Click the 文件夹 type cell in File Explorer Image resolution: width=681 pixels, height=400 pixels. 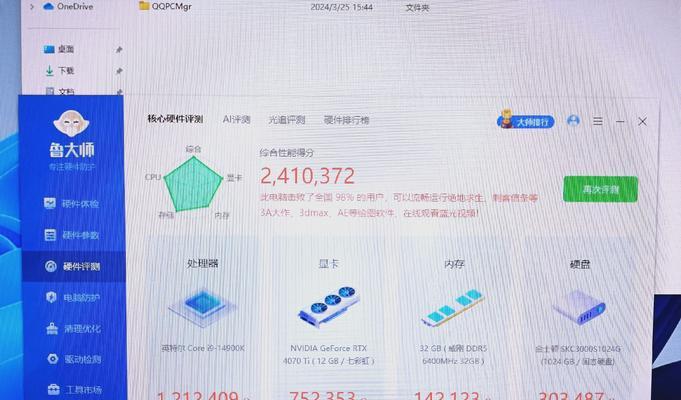pyautogui.click(x=417, y=8)
